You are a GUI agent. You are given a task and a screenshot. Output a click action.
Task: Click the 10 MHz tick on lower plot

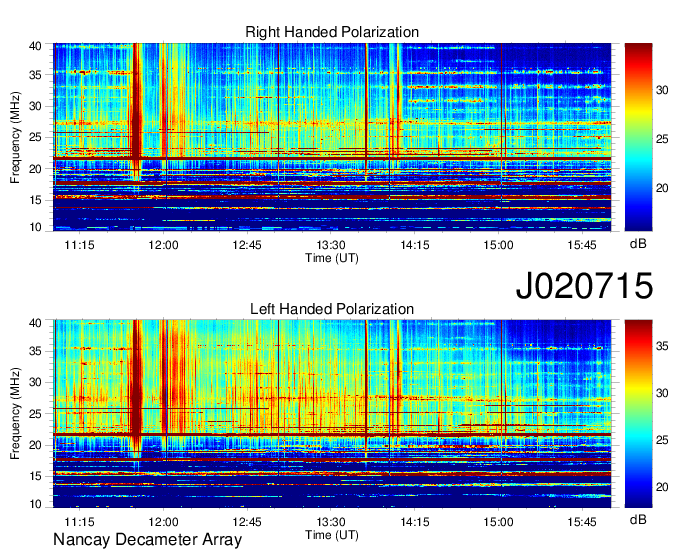36,504
